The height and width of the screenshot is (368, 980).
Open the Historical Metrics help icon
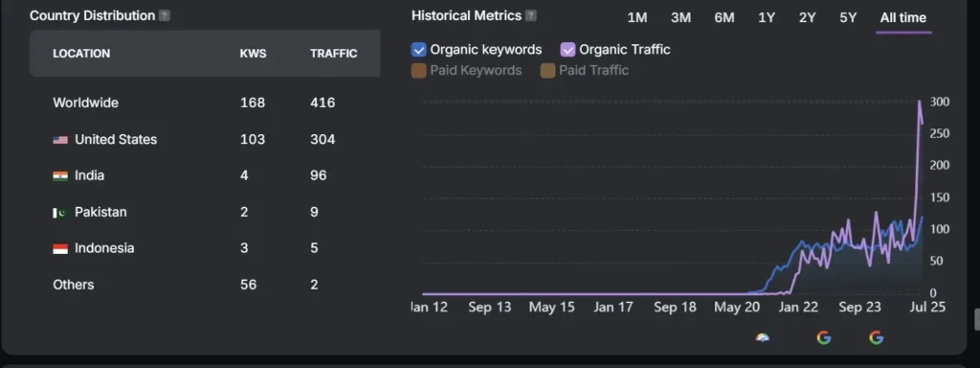(x=530, y=16)
